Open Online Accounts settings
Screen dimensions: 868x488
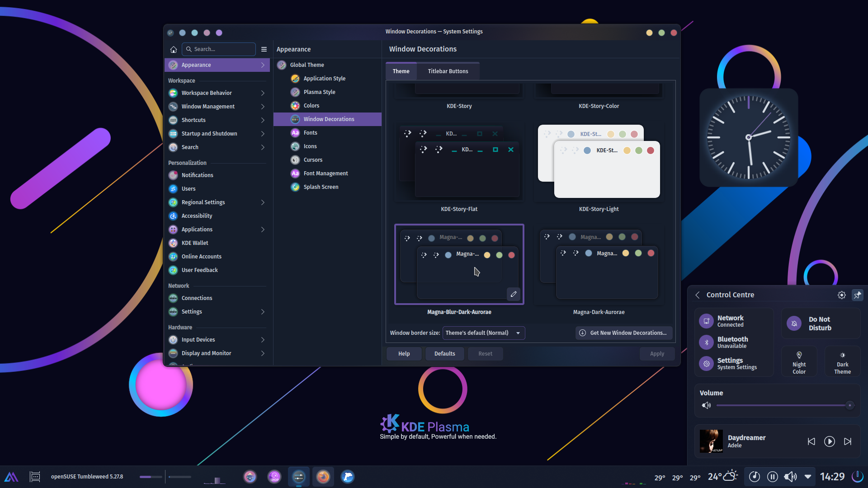(x=218, y=257)
